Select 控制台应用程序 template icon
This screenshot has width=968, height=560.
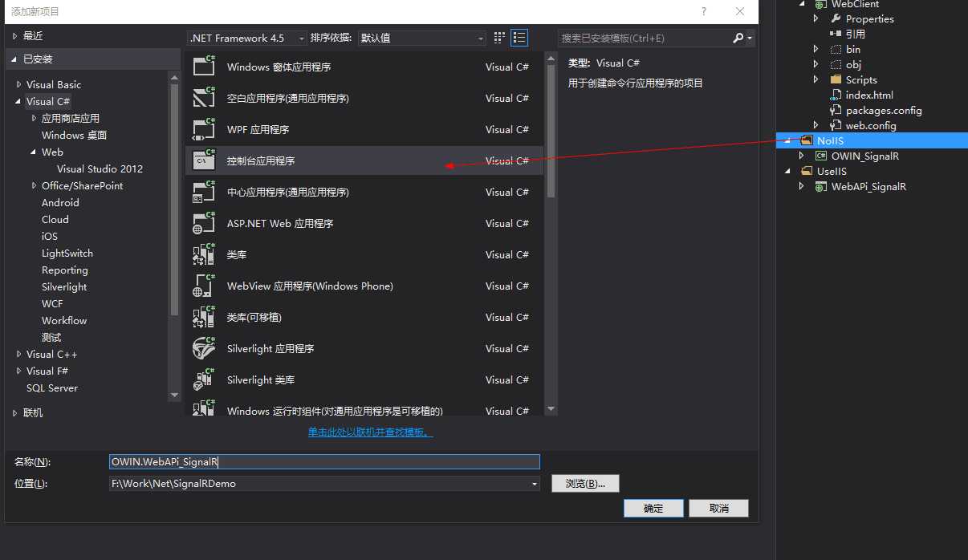204,160
